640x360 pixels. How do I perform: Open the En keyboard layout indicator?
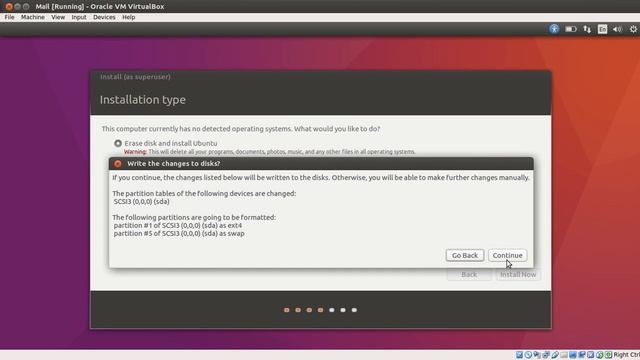[x=602, y=29]
